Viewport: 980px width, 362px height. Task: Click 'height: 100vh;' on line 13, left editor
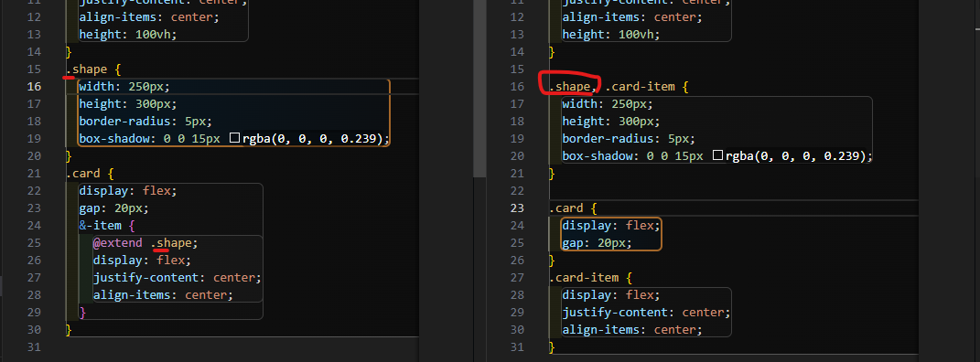coord(128,34)
